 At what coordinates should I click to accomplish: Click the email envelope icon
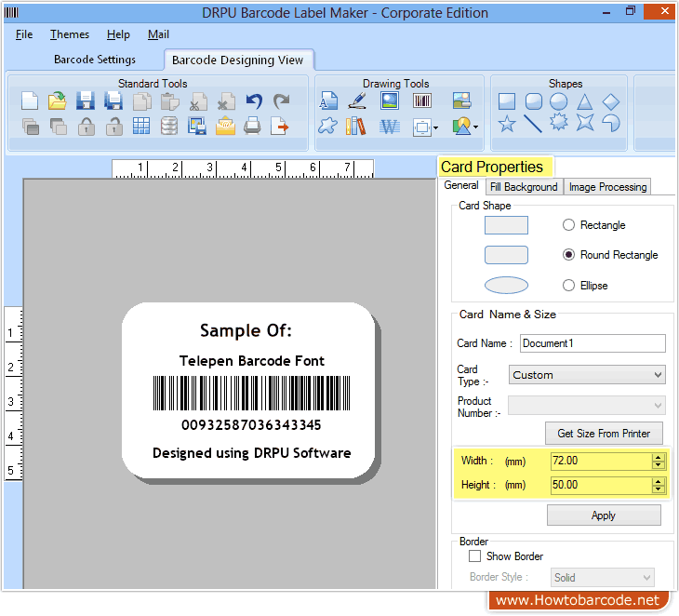(225, 126)
